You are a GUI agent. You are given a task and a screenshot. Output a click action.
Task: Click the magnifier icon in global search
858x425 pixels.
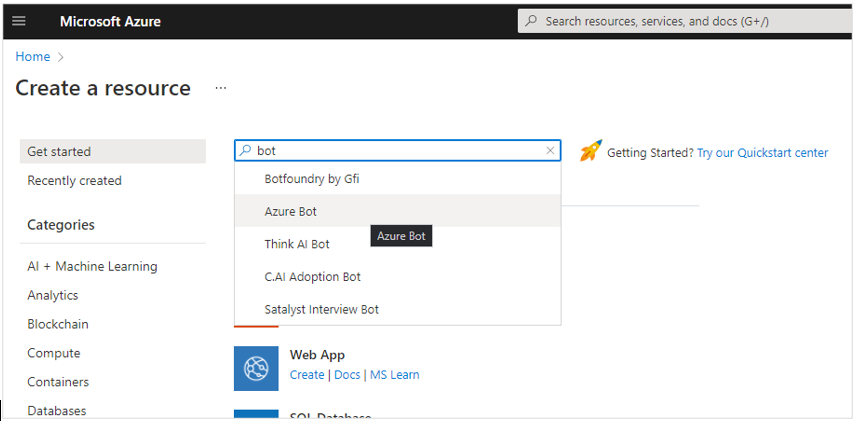[x=530, y=21]
